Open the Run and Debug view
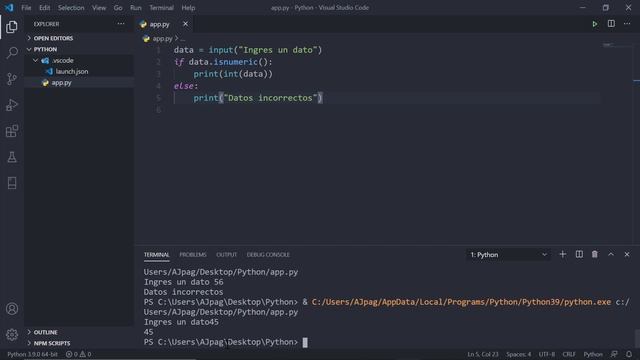The height and width of the screenshot is (360, 640). pyautogui.click(x=12, y=105)
